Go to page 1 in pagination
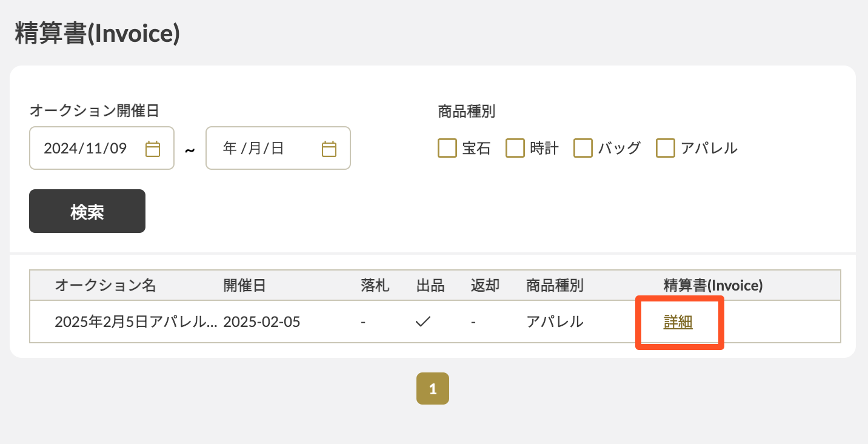 tap(433, 389)
